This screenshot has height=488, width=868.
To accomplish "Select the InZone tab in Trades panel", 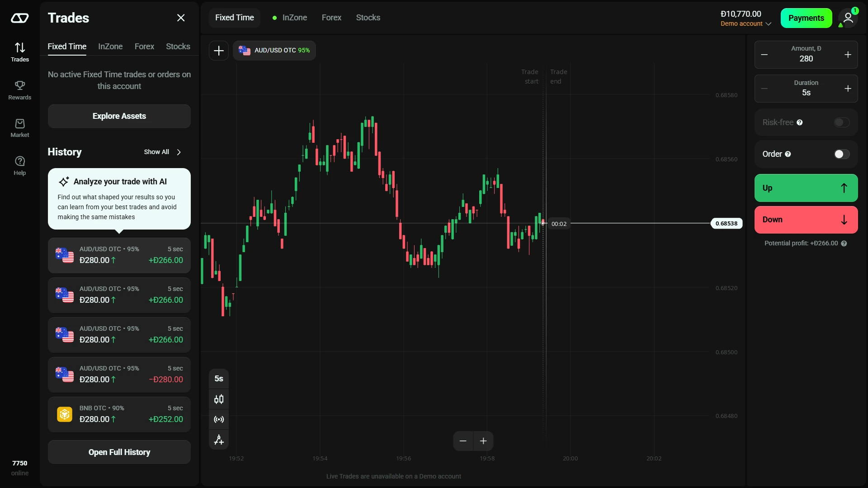I will click(x=110, y=47).
